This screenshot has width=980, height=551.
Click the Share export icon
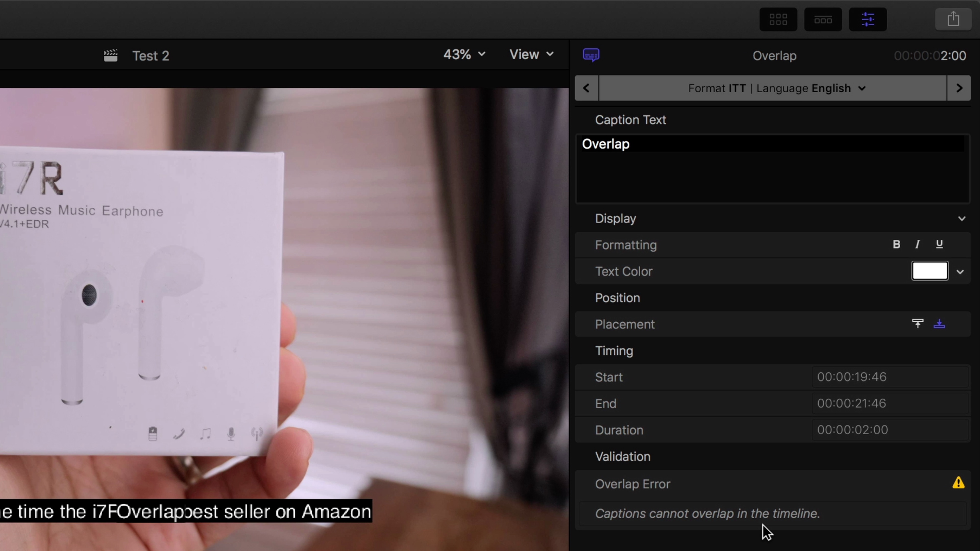coord(953,19)
